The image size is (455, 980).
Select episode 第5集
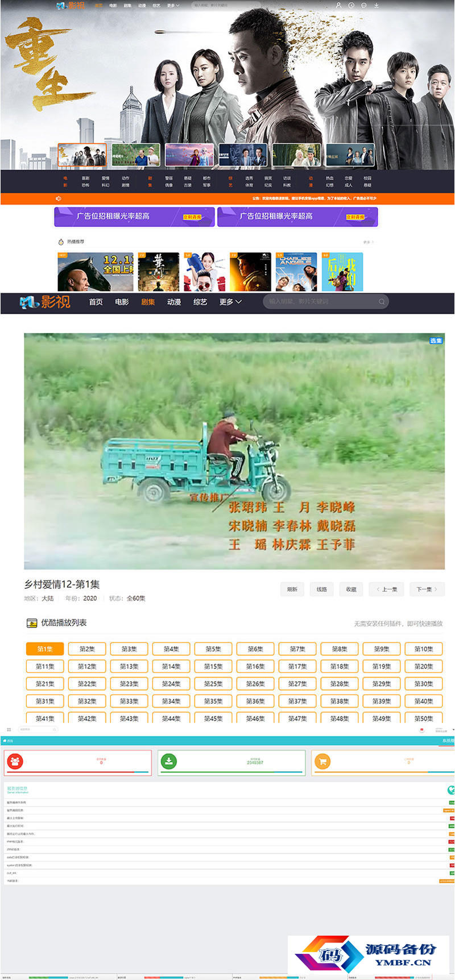pos(213,649)
